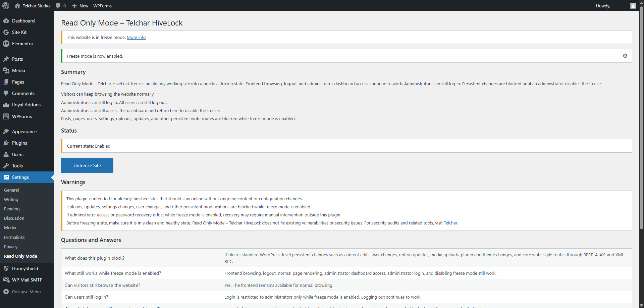
Task: Open HoneyShield menu item
Action: [x=27, y=268]
